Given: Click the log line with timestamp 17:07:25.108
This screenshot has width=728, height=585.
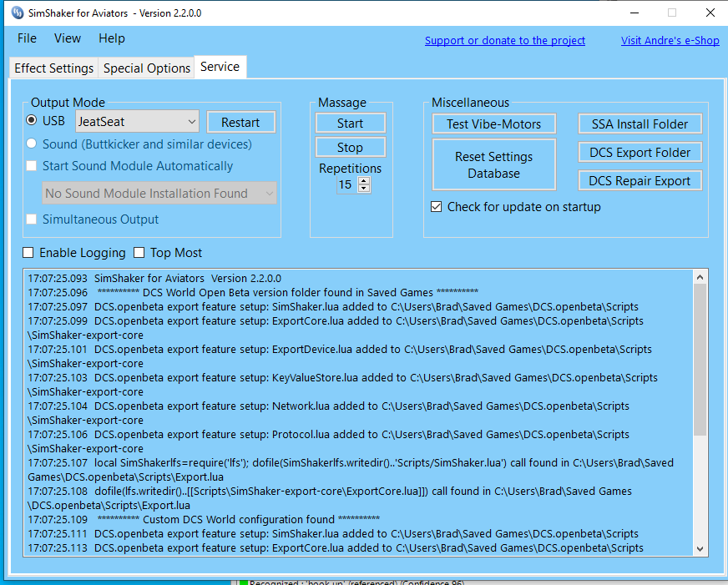Looking at the screenshot, I should pyautogui.click(x=330, y=497).
